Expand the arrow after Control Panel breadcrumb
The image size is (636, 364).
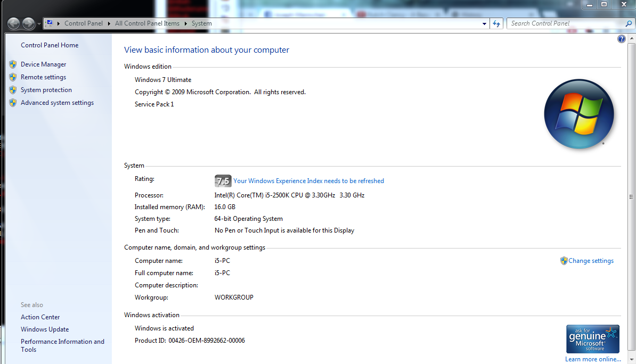coord(109,23)
